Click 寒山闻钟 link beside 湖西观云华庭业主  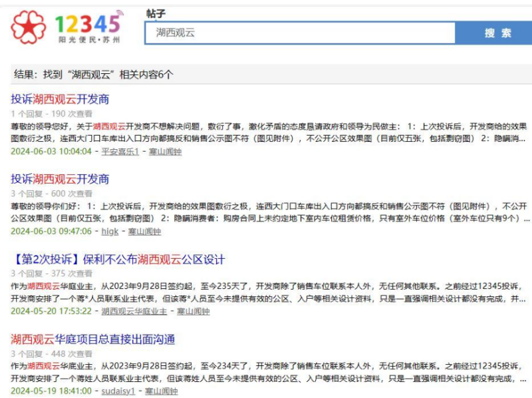point(193,311)
